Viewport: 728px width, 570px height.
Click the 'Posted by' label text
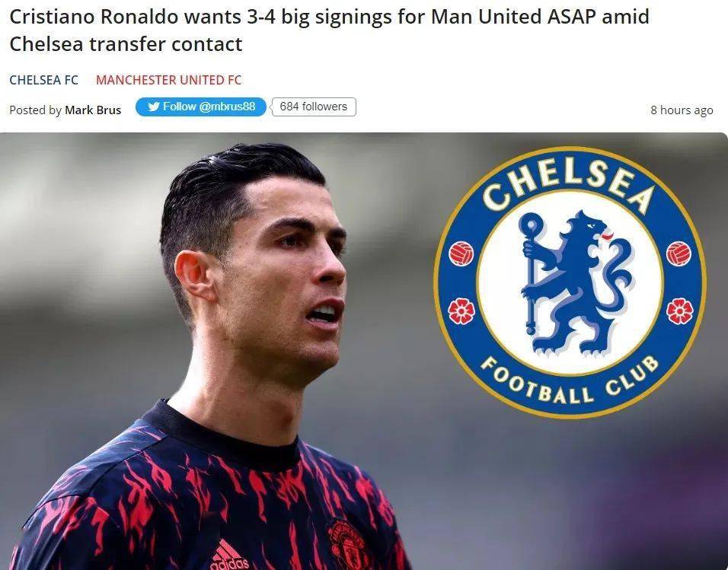(x=35, y=110)
